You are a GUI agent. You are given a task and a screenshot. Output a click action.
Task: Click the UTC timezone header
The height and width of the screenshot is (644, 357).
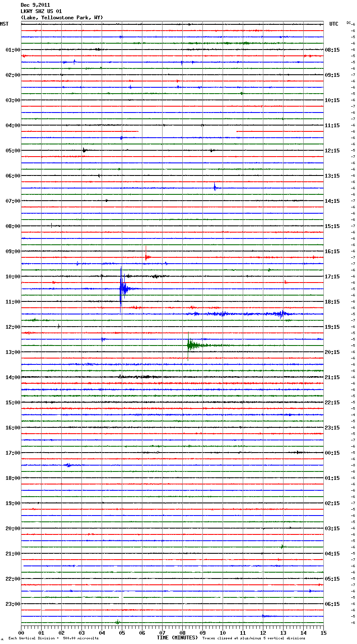click(x=334, y=24)
